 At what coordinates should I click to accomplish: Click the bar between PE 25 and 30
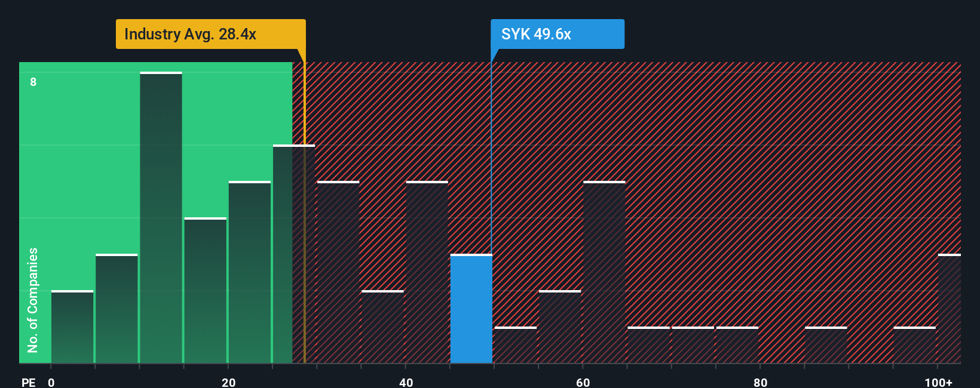(x=294, y=254)
